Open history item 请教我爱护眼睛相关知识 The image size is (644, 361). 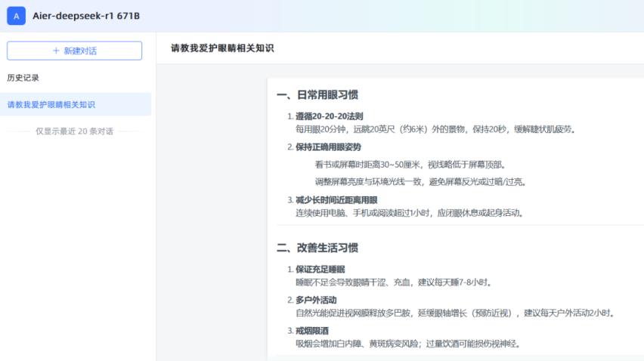(x=76, y=104)
